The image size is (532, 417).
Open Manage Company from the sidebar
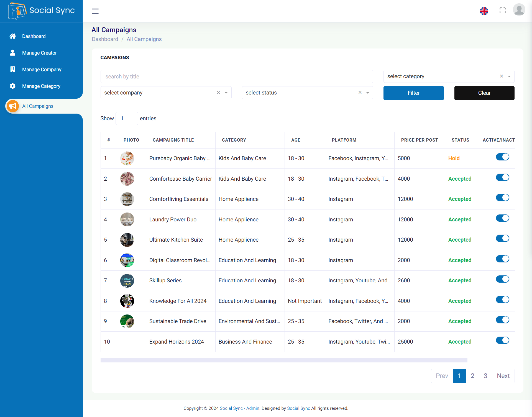click(42, 69)
